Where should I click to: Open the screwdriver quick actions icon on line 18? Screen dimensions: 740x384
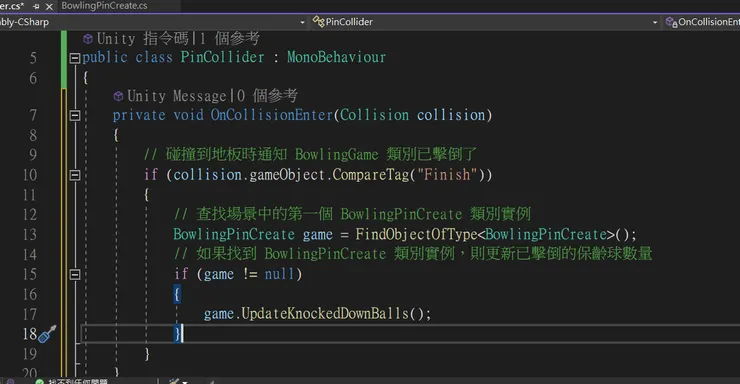47,334
